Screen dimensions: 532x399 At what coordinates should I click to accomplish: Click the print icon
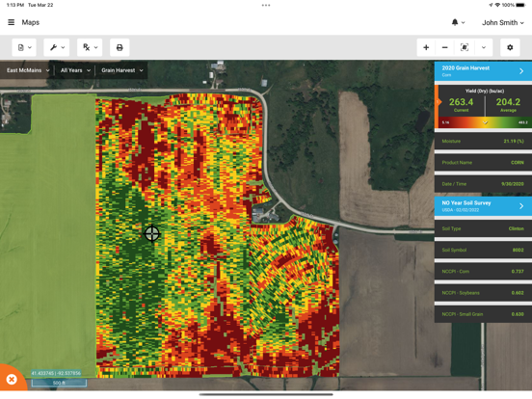pyautogui.click(x=120, y=47)
